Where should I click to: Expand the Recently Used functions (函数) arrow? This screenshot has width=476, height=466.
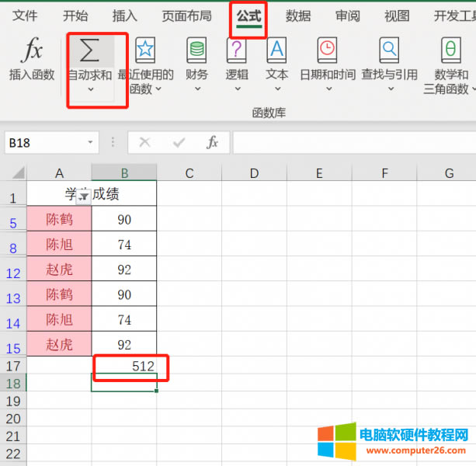pyautogui.click(x=158, y=89)
